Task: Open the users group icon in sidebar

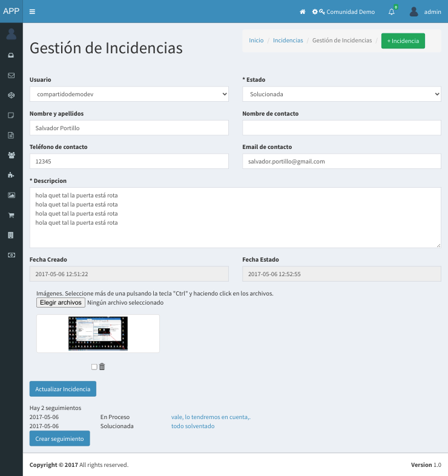Action: click(x=11, y=155)
